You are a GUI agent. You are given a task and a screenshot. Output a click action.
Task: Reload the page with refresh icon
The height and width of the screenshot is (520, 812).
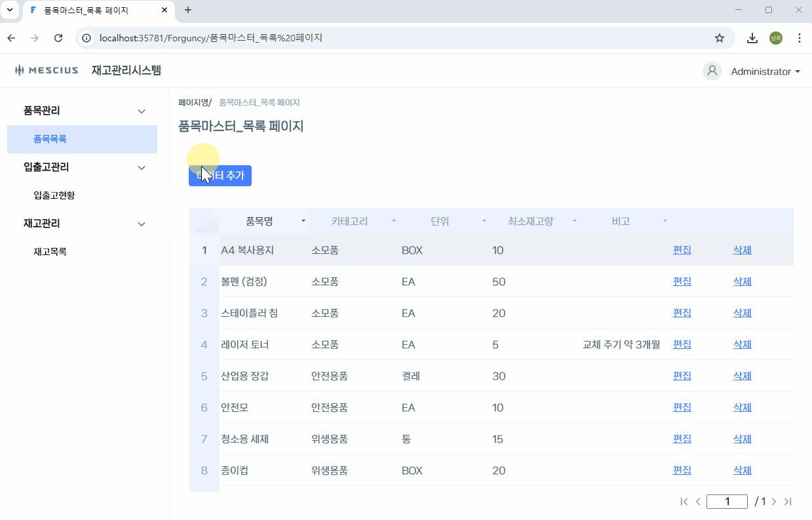click(x=58, y=38)
